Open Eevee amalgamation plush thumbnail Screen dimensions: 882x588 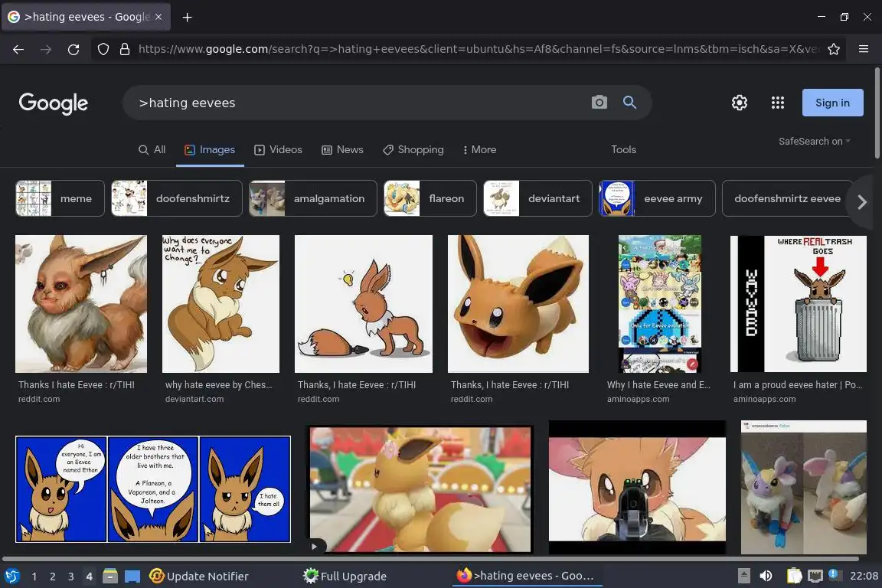[804, 487]
